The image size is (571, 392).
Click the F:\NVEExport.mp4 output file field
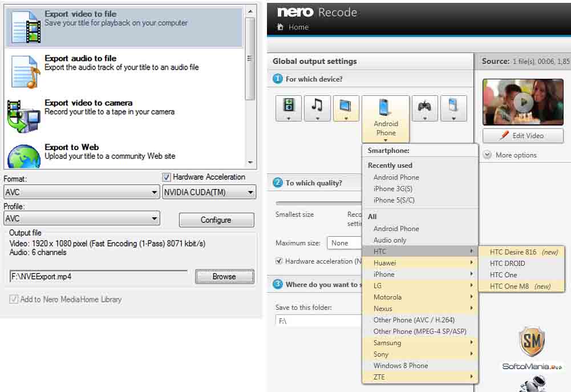(x=98, y=277)
